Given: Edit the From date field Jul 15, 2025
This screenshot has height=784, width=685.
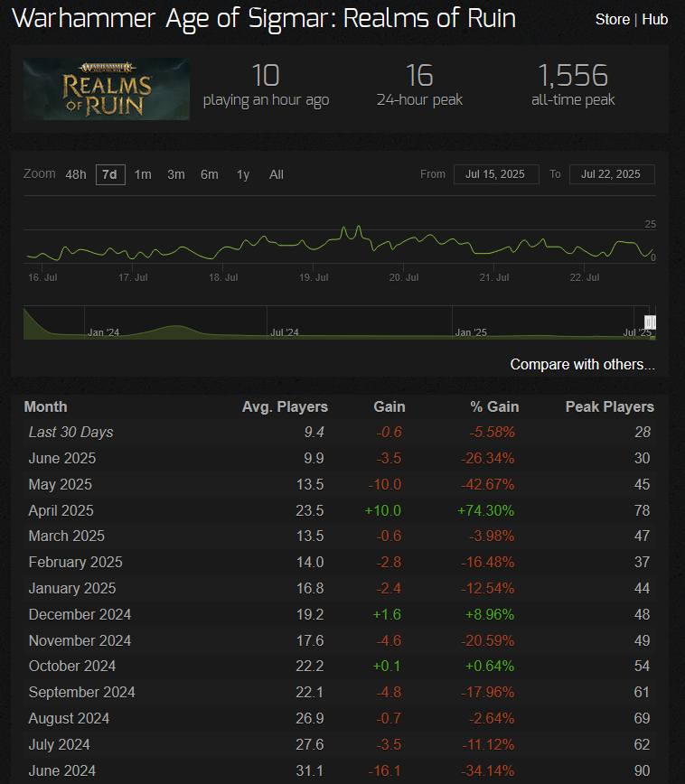Looking at the screenshot, I should [x=496, y=174].
